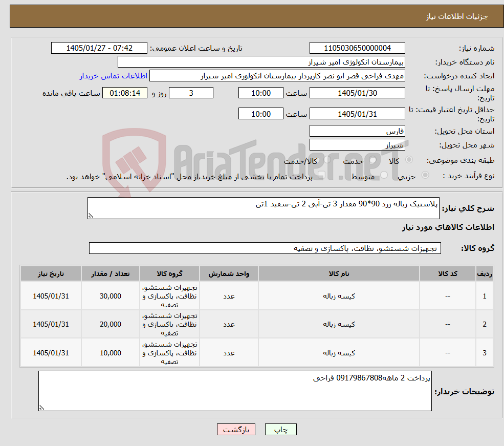This screenshot has width=504, height=446.
Task: Click the بازگشت back button
Action: pos(236,430)
